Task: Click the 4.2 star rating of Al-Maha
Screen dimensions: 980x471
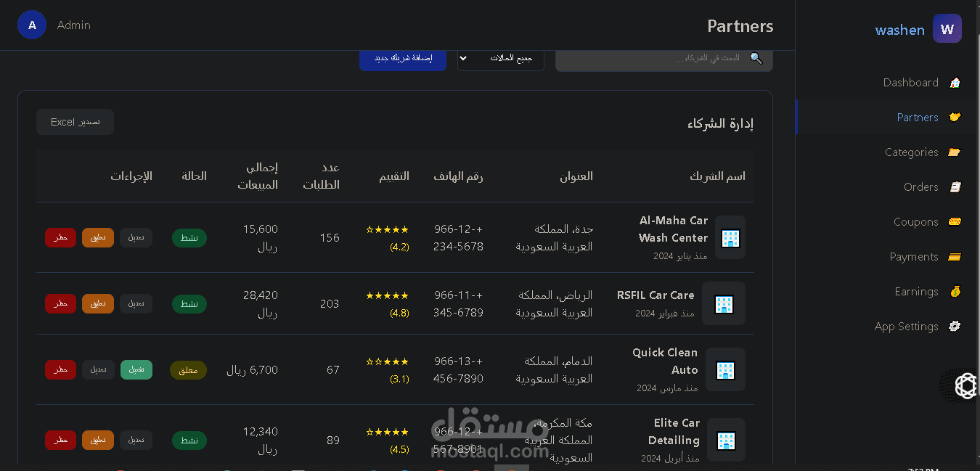Action: click(x=388, y=238)
